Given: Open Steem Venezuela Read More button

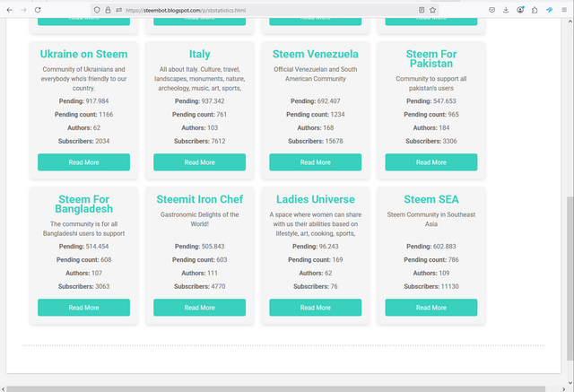Looking at the screenshot, I should pyautogui.click(x=316, y=162).
